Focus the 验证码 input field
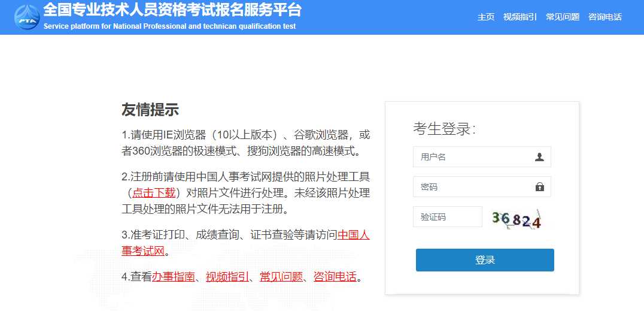The width and height of the screenshot is (644, 311). click(447, 217)
